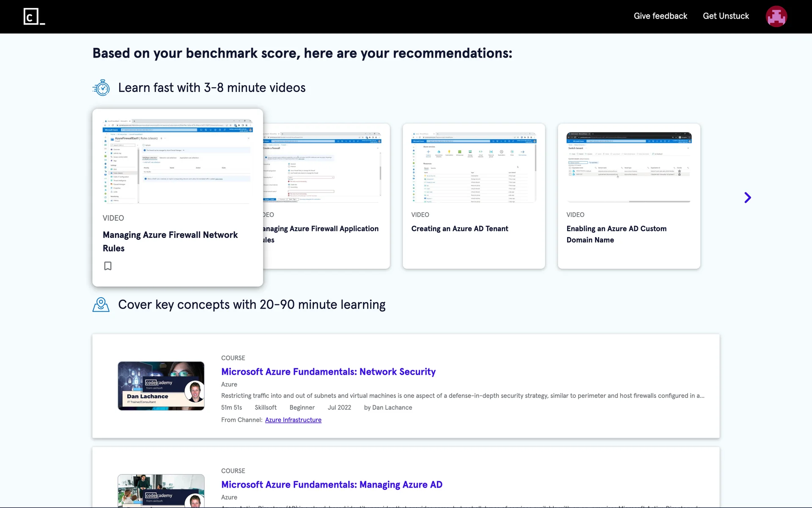Open Creating an Azure AD Tenant video title

click(x=459, y=229)
